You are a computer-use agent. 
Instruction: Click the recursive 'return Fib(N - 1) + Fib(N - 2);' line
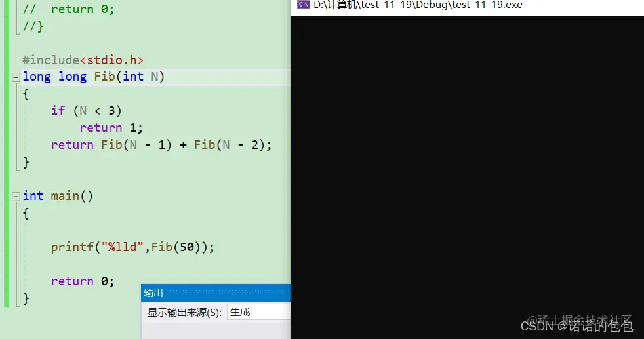[161, 145]
